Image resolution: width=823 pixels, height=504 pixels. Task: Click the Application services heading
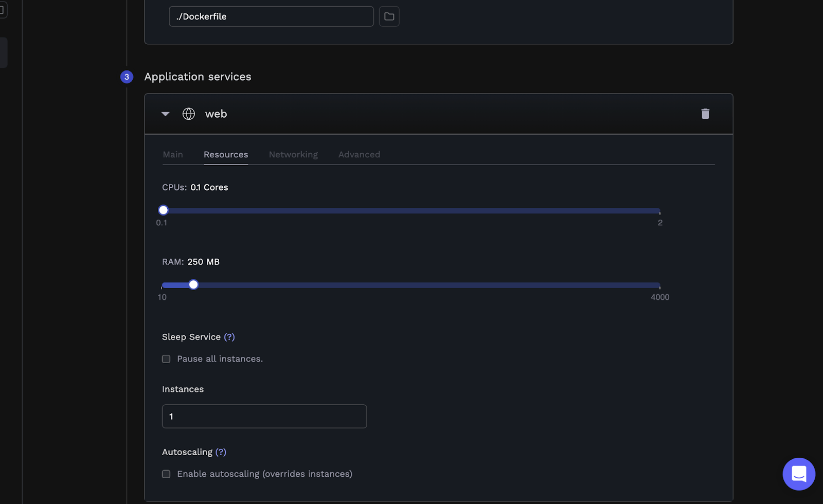click(x=198, y=77)
